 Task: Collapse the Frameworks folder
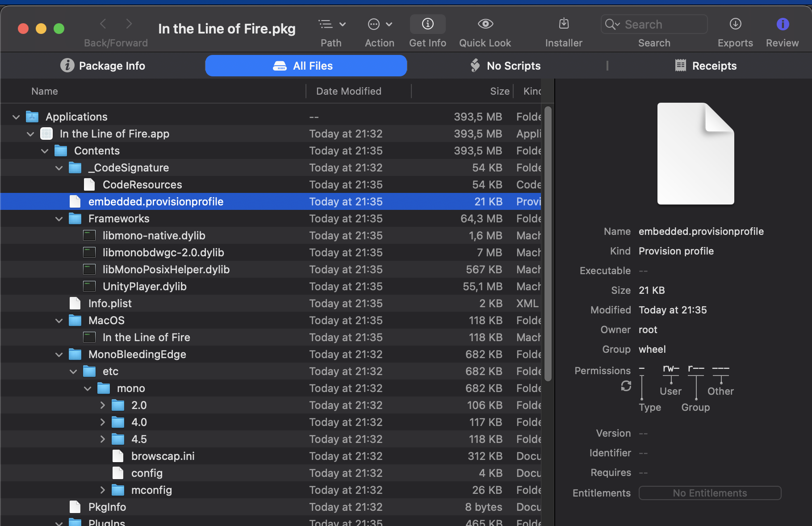[59, 219]
